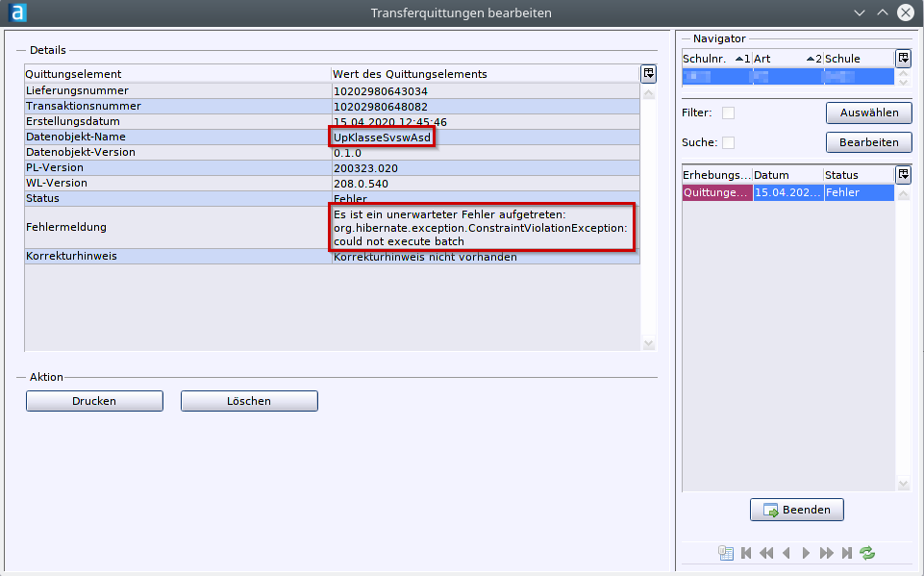Open the Schulnr. table column configuration icon
This screenshot has height=576, width=924.
tap(903, 59)
